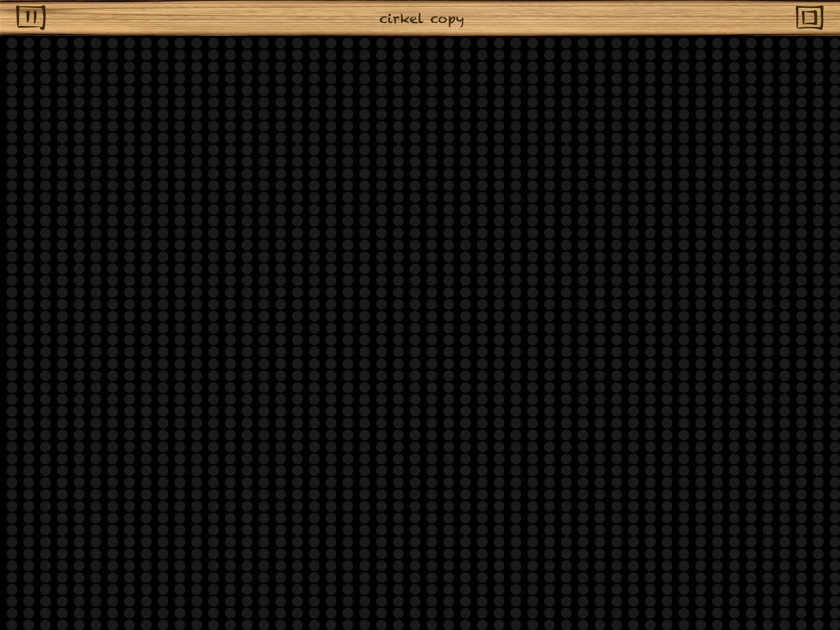Screen dimensions: 840x630
Task: Pause the running cirkel copy sketch
Action: click(31, 18)
